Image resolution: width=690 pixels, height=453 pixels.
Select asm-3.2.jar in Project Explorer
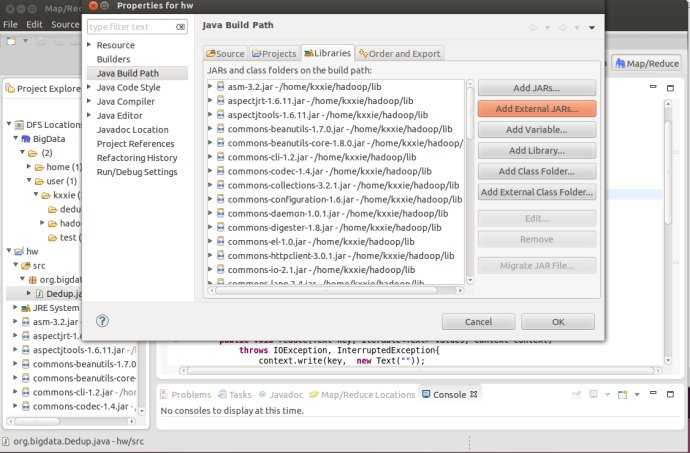click(55, 322)
